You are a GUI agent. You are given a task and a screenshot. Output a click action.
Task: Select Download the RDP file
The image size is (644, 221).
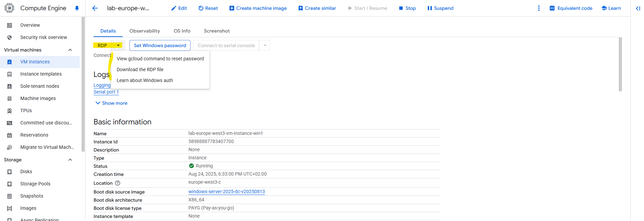tap(160, 69)
